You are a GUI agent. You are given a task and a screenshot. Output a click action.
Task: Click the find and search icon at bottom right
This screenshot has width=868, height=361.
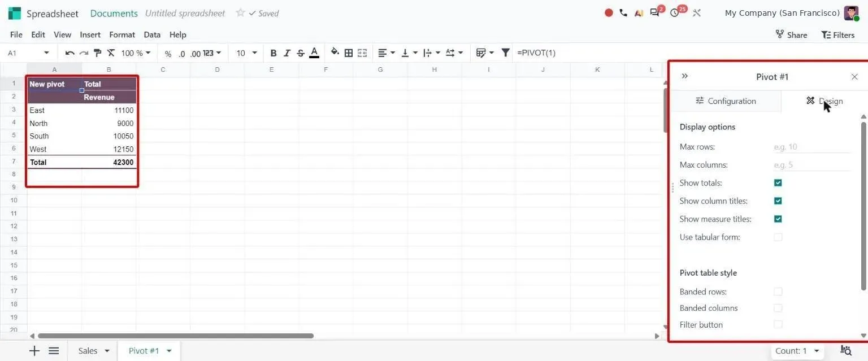click(x=846, y=351)
